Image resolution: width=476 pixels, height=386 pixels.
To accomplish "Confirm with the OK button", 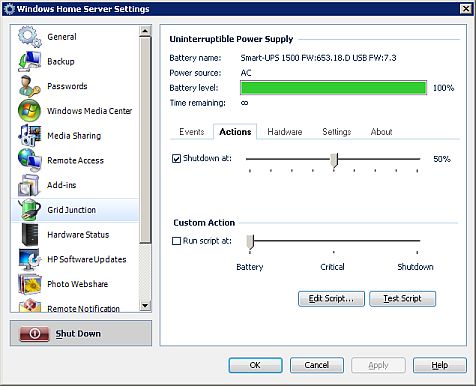I will pyautogui.click(x=255, y=365).
